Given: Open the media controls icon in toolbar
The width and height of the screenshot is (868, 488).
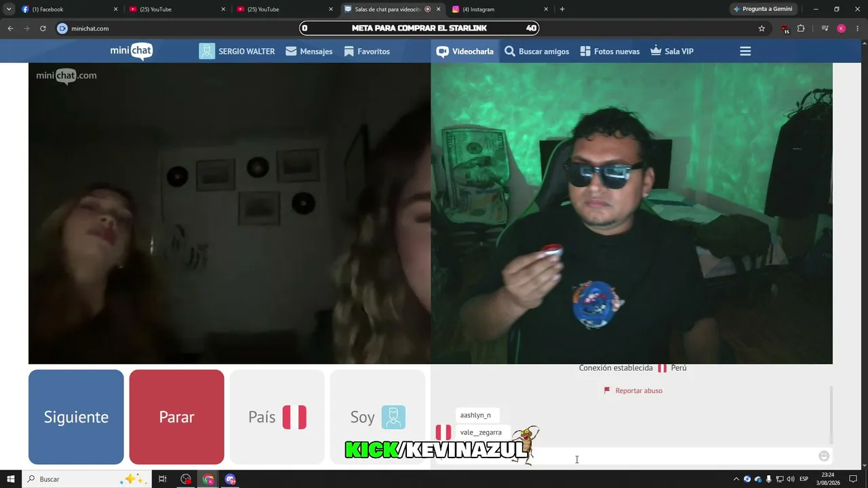Looking at the screenshot, I should pos(825,28).
